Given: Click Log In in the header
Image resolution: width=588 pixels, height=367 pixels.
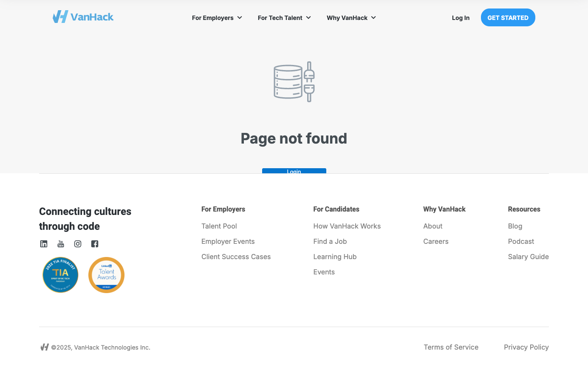Looking at the screenshot, I should click(x=461, y=18).
